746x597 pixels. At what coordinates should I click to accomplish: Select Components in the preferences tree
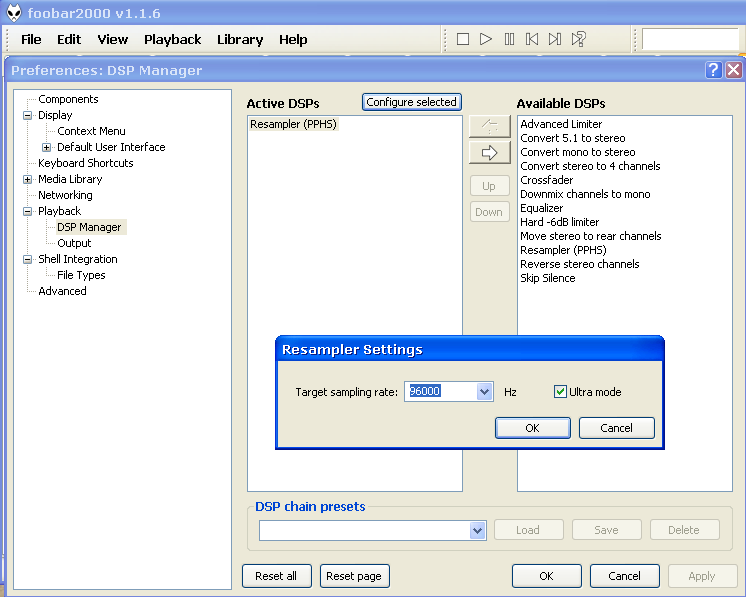pos(68,99)
